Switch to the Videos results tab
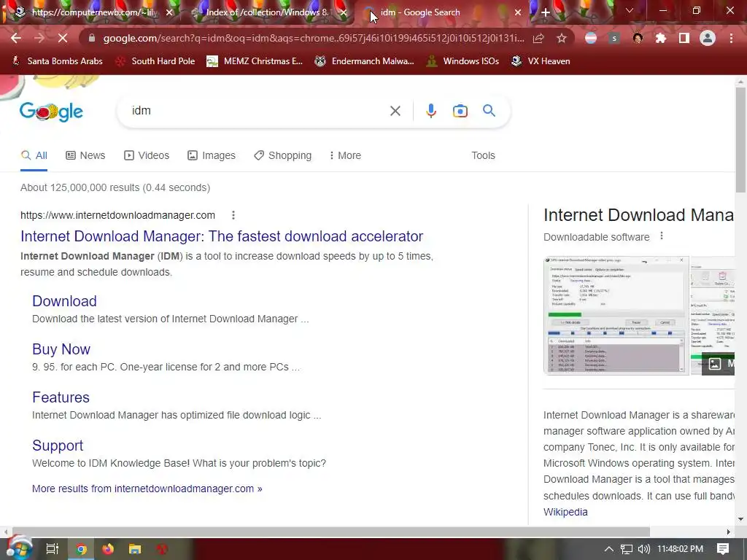 [146, 155]
